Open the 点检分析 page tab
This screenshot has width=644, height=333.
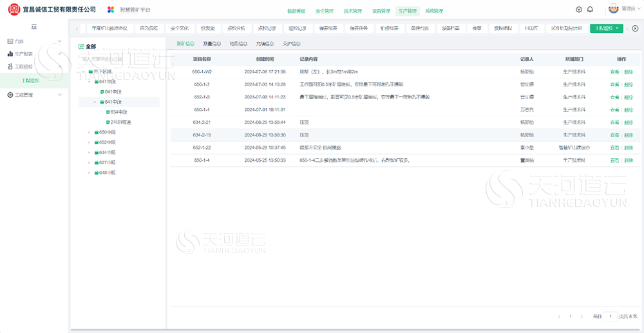coord(236,28)
